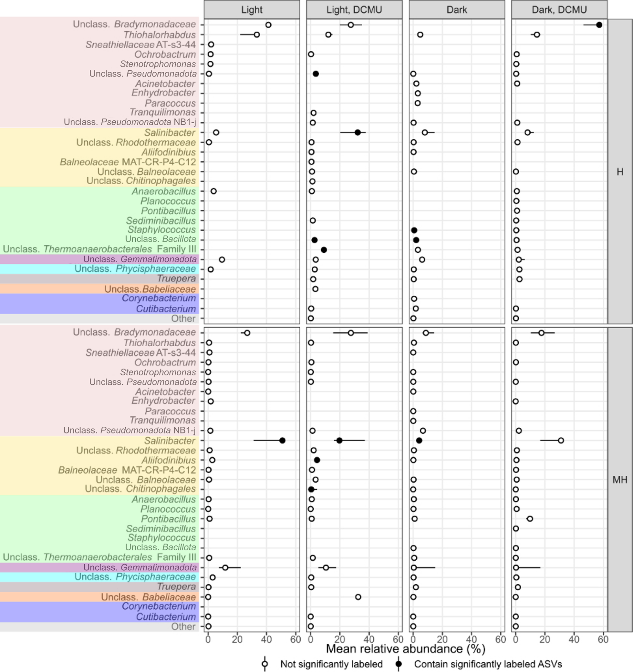The image size is (633, 672).
Task: Click the "40" tick under the Light panel
Action: click(x=266, y=639)
